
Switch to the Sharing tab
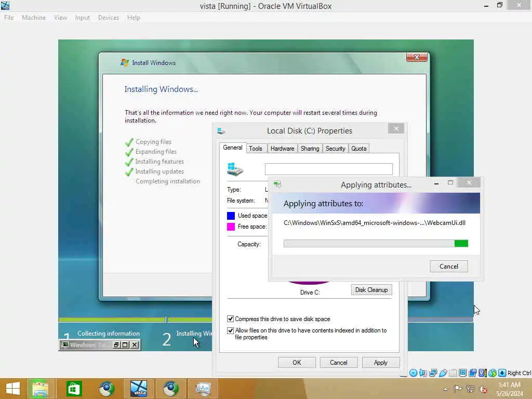pos(310,149)
